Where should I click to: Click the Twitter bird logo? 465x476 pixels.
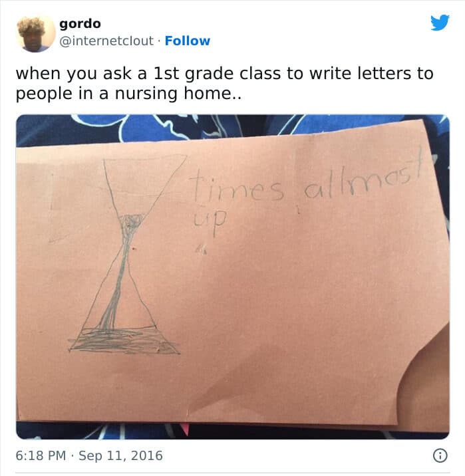440,23
